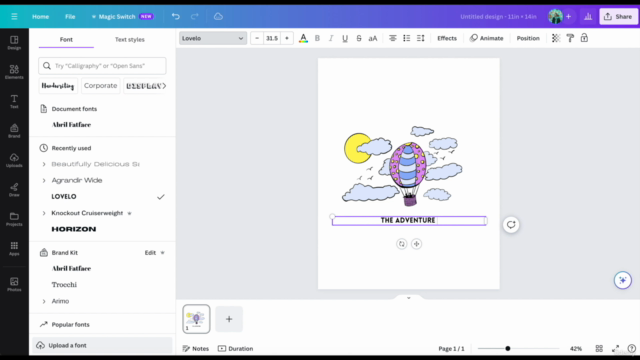Open the text color picker

pyautogui.click(x=303, y=38)
